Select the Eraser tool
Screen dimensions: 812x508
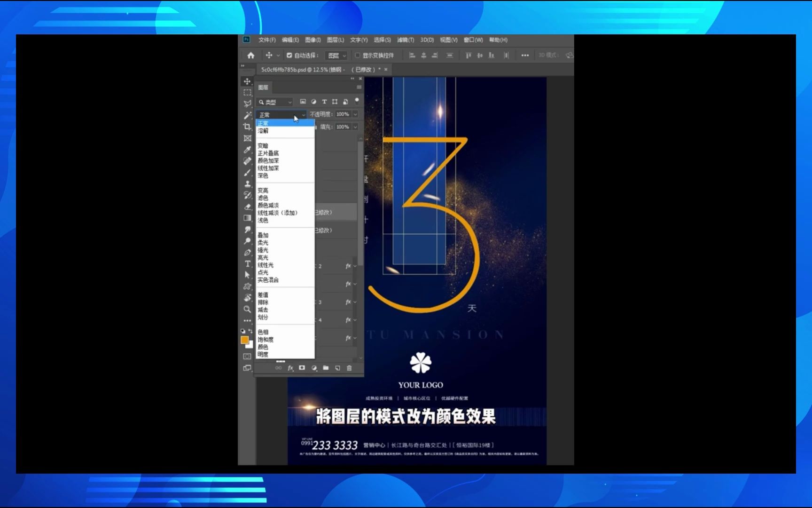pyautogui.click(x=247, y=206)
